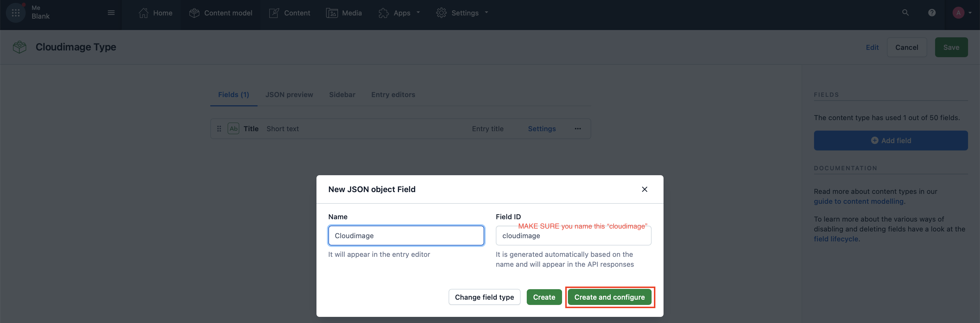This screenshot has width=980, height=323.
Task: Click the search magnifier icon
Action: 905,13
